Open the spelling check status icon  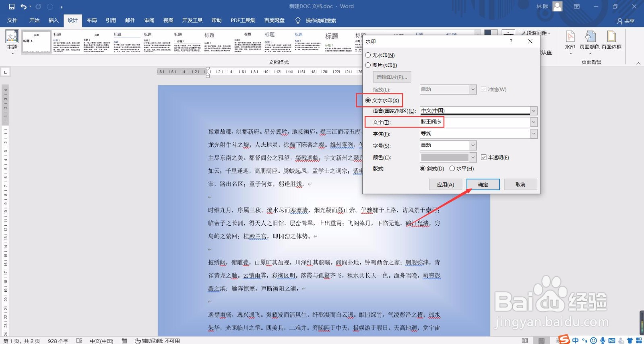[79, 341]
